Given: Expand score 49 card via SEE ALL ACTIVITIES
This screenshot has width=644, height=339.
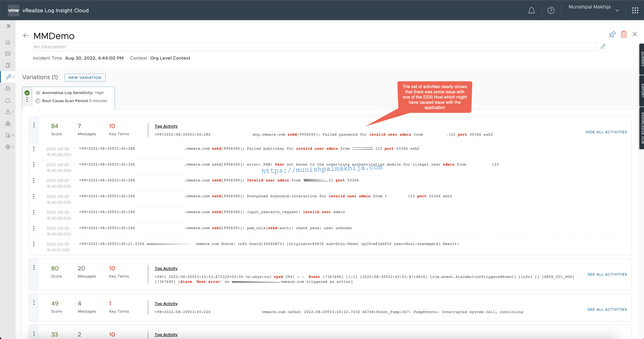Looking at the screenshot, I should click(x=607, y=310).
